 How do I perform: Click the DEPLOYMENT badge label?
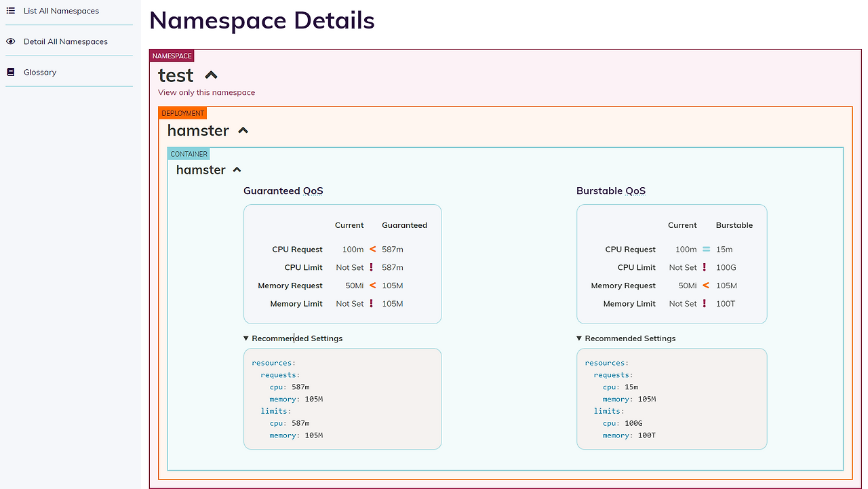[x=182, y=113]
